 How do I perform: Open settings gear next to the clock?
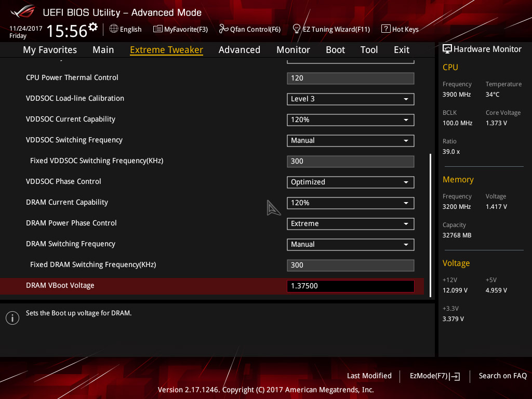(93, 27)
